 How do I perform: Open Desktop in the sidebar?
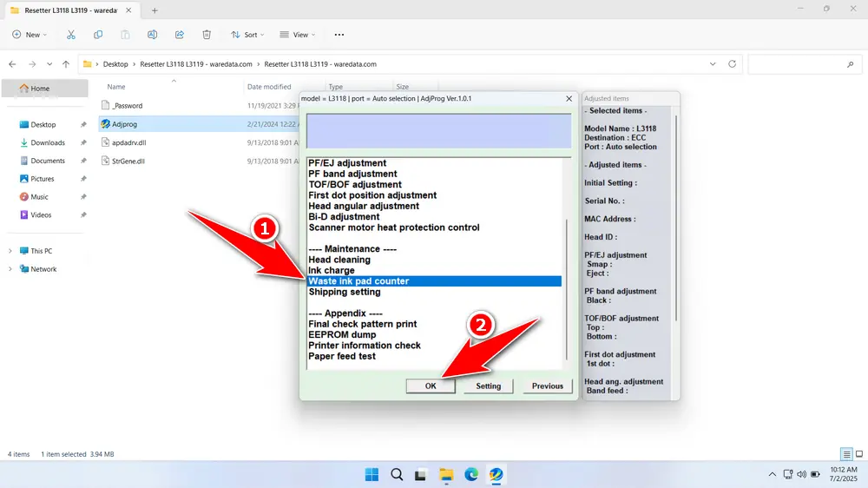[43, 125]
